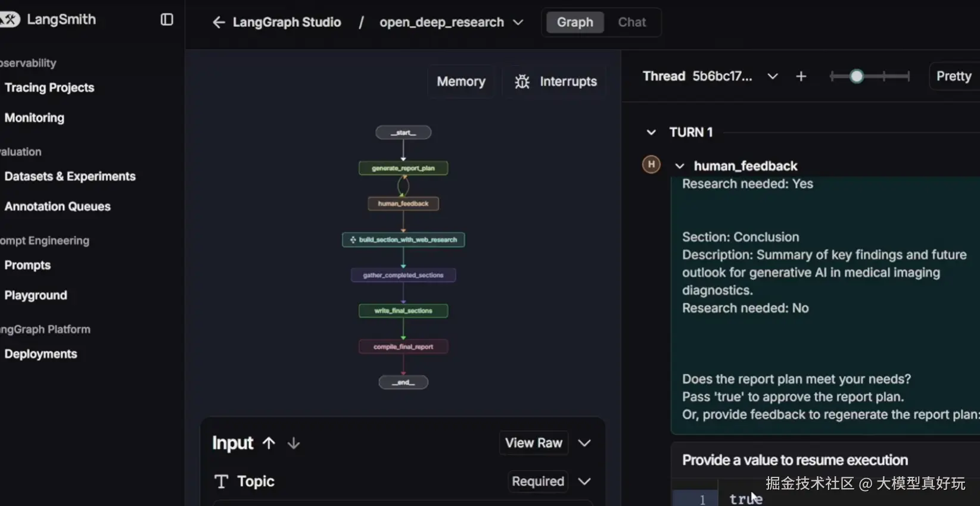The width and height of the screenshot is (980, 506).
Task: Click the Input up arrow icon
Action: pyautogui.click(x=269, y=443)
